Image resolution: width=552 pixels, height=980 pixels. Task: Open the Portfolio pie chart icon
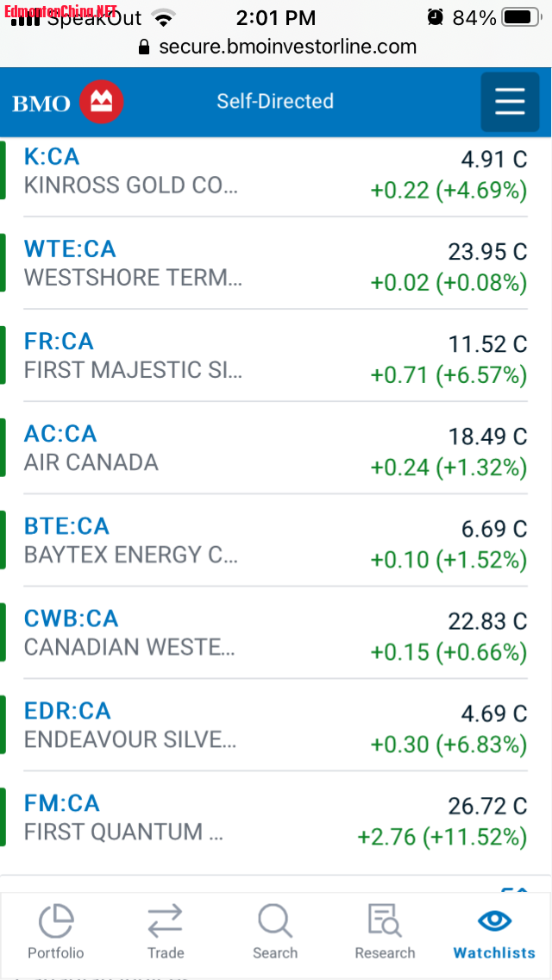pos(56,921)
